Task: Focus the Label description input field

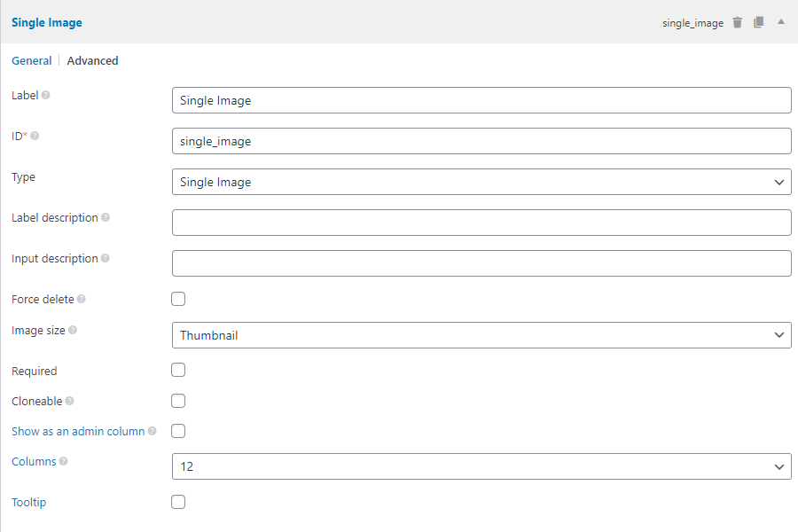Action: click(481, 223)
